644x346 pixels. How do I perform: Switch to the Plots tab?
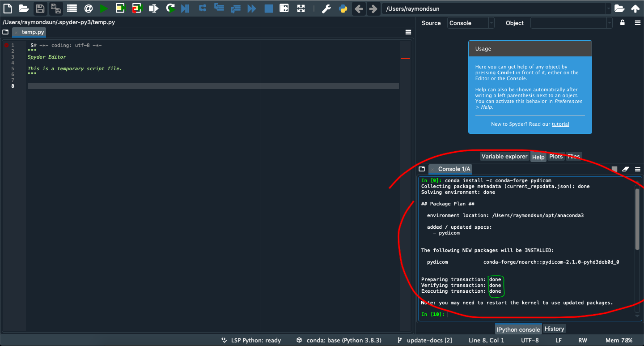point(556,156)
